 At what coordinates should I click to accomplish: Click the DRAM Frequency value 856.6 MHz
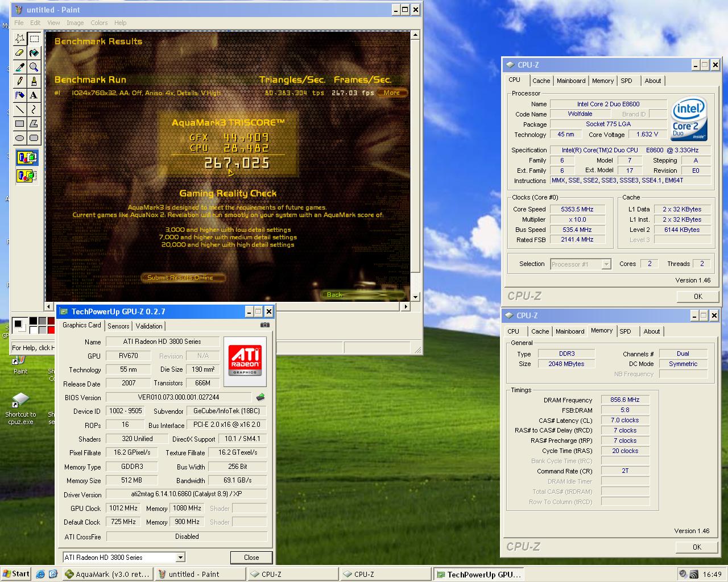(x=625, y=400)
